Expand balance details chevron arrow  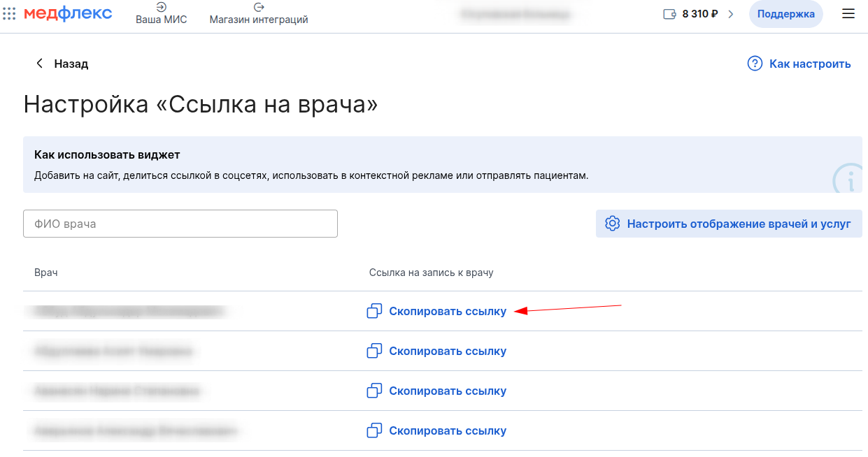731,14
